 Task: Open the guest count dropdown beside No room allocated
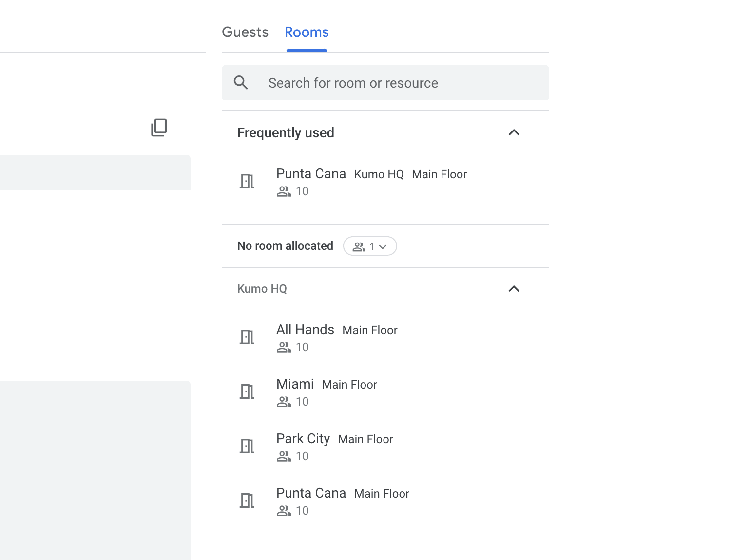point(370,246)
